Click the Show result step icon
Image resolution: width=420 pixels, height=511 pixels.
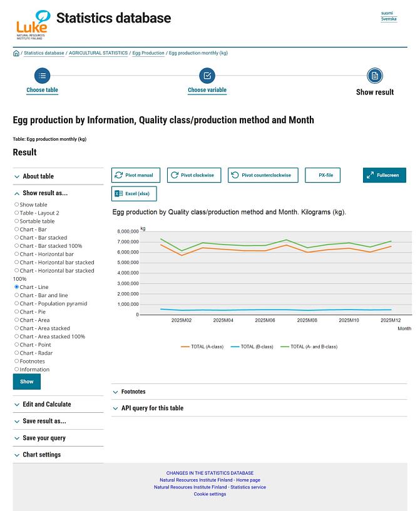coord(375,76)
